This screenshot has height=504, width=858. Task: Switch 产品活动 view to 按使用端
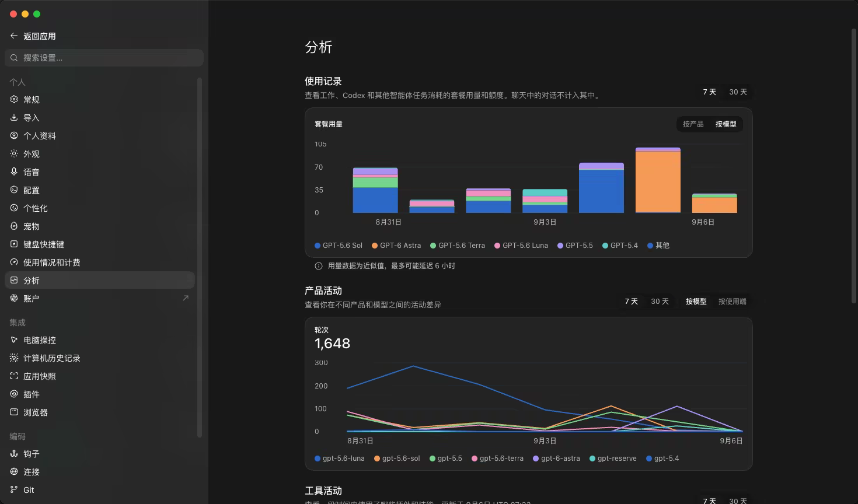coord(732,302)
